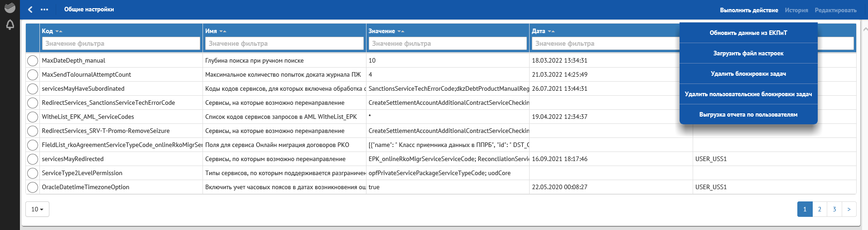This screenshot has height=230, width=868.
Task: Choose Загрузить файл настроек menu item
Action: (748, 53)
